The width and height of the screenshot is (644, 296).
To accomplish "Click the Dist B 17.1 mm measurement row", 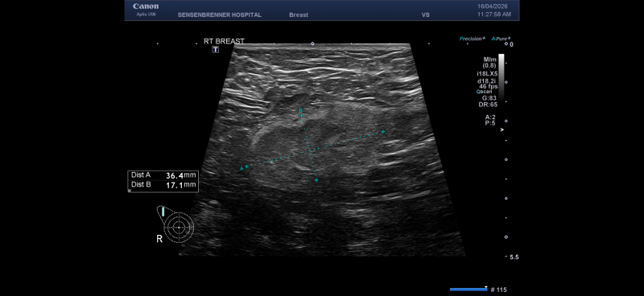I will [163, 185].
